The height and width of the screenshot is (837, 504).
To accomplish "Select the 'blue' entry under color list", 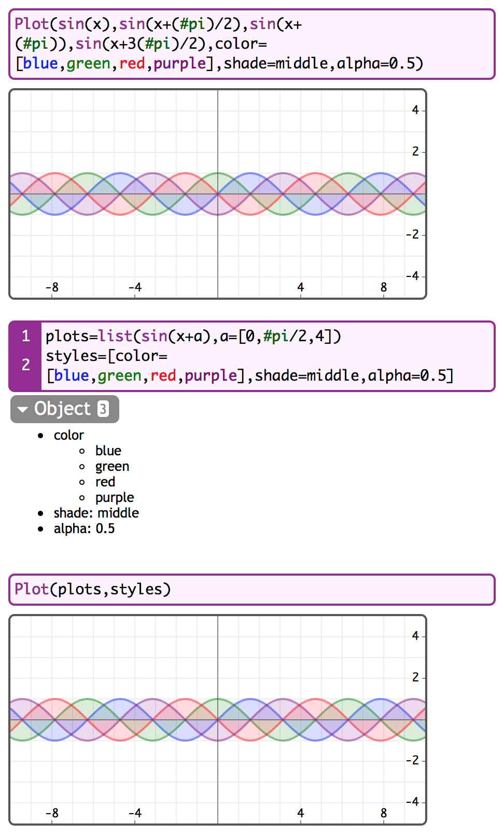I will (108, 451).
